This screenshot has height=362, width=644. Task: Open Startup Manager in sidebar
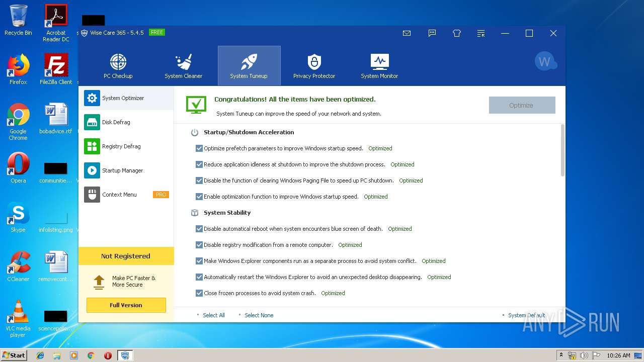[126, 170]
